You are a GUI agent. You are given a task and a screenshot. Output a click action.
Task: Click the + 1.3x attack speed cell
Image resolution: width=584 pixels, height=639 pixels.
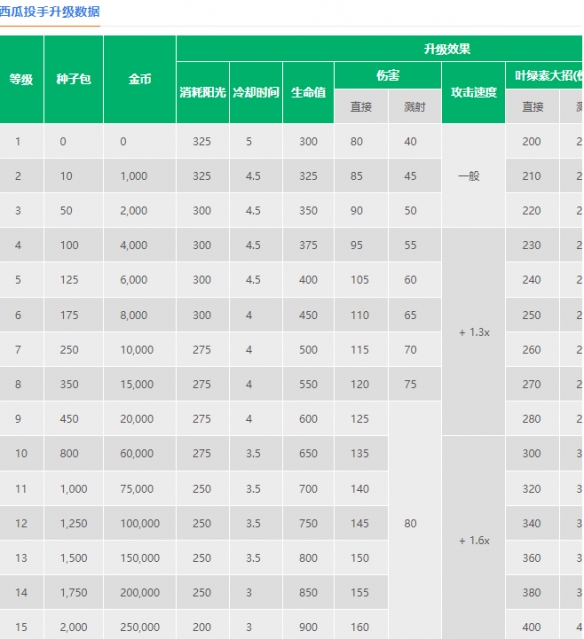(474, 332)
